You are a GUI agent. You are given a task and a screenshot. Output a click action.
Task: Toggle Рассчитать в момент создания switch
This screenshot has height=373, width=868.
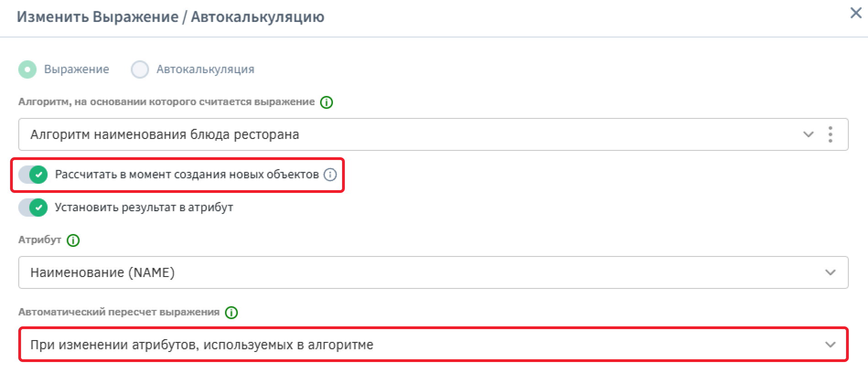(33, 175)
